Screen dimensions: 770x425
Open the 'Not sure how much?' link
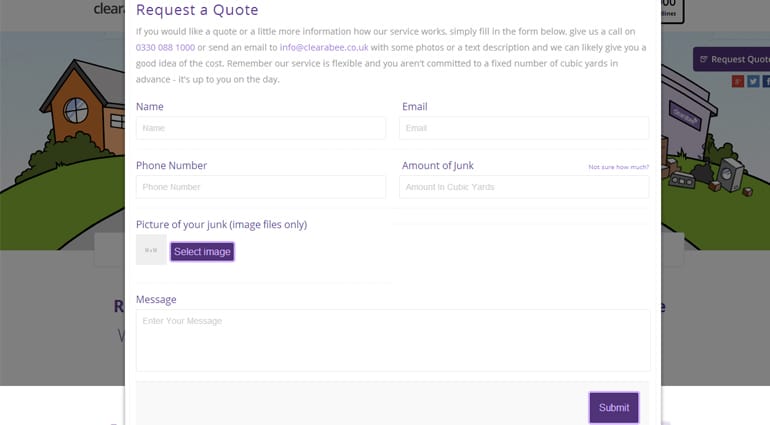(618, 167)
